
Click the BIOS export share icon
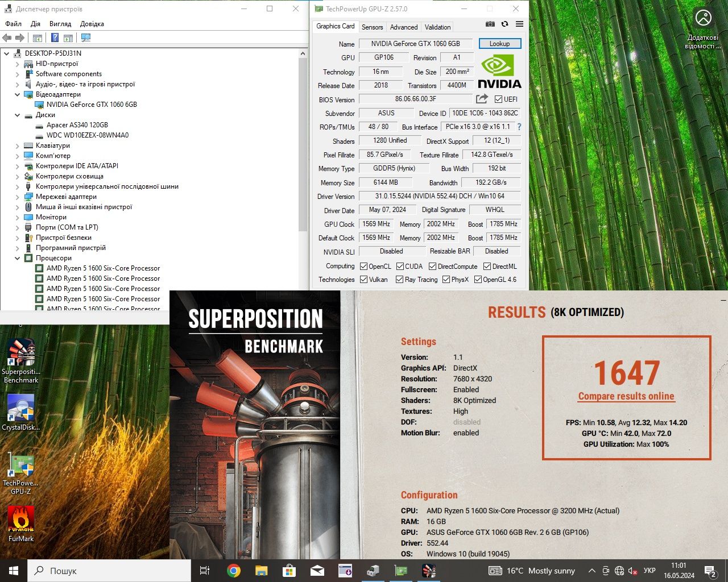click(x=482, y=99)
